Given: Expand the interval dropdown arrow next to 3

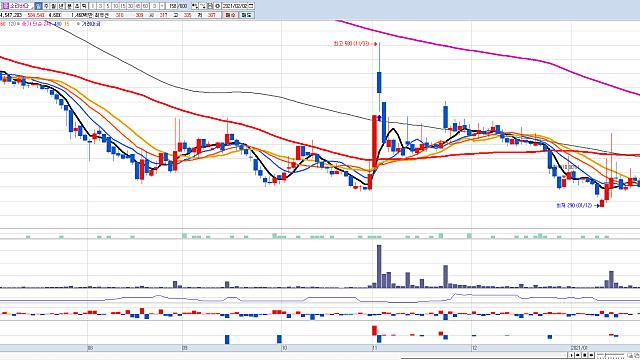Looking at the screenshot, I should (162, 6).
